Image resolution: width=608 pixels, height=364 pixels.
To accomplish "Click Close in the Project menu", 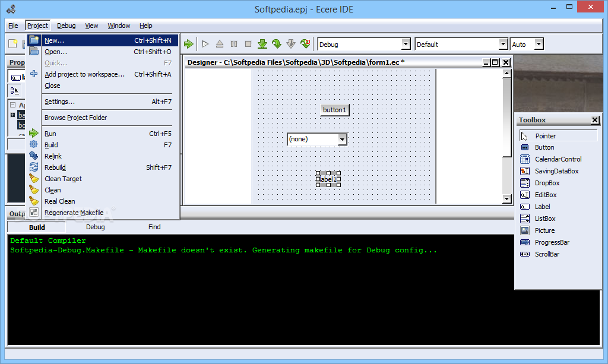I will pos(103,86).
